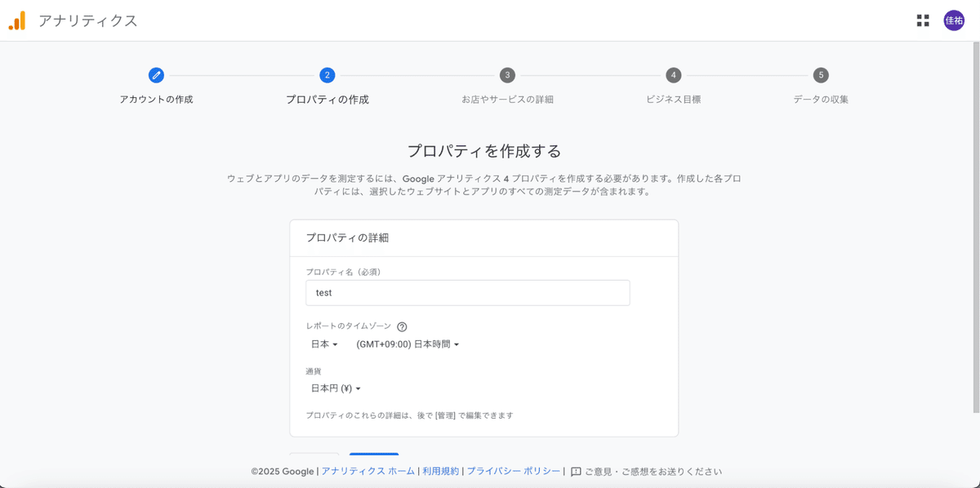Viewport: 980px width, 488px height.
Task: Click the プロパティを作成する heading
Action: click(484, 151)
